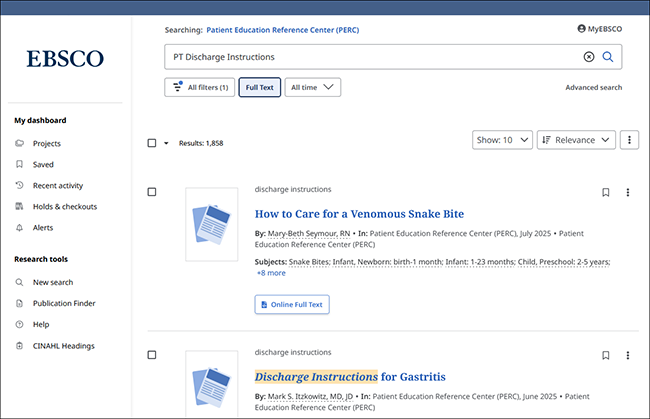Click the Recent activity clock icon
The image size is (650, 419).
[x=19, y=185]
